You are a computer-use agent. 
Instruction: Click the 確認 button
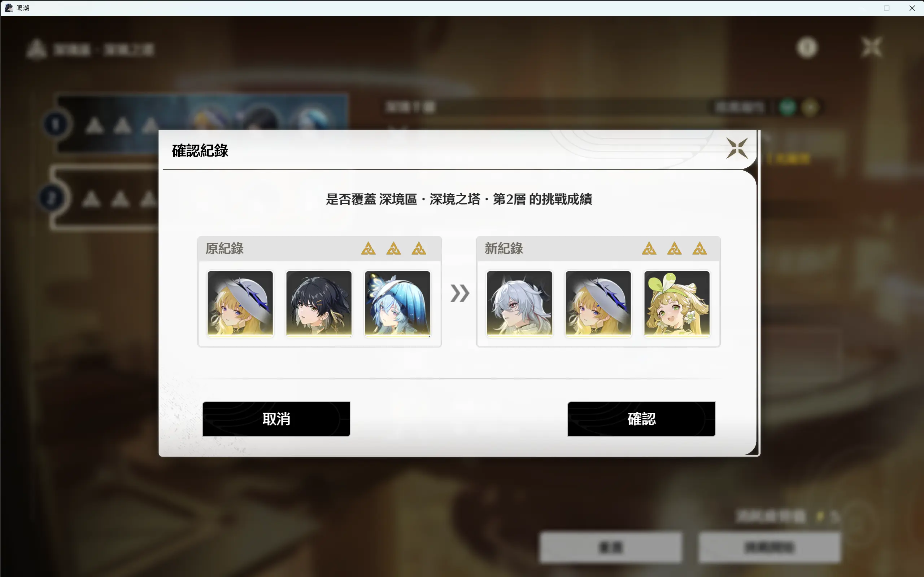click(x=641, y=419)
